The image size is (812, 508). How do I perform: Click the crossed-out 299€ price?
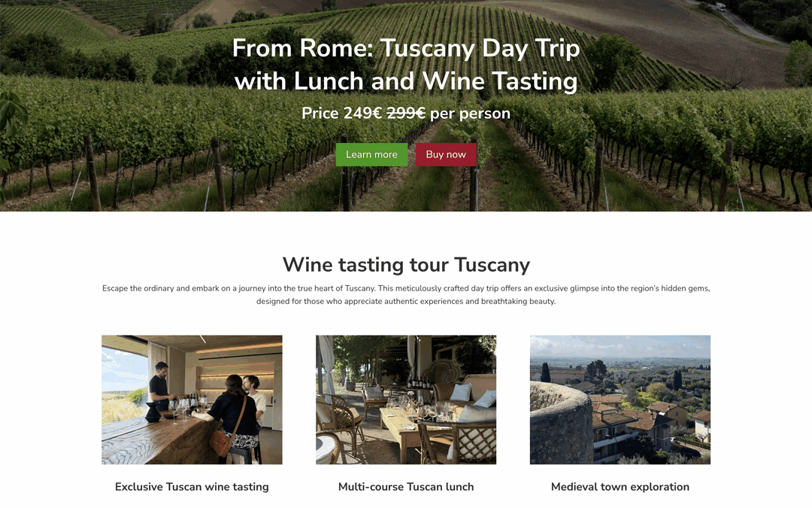[406, 114]
